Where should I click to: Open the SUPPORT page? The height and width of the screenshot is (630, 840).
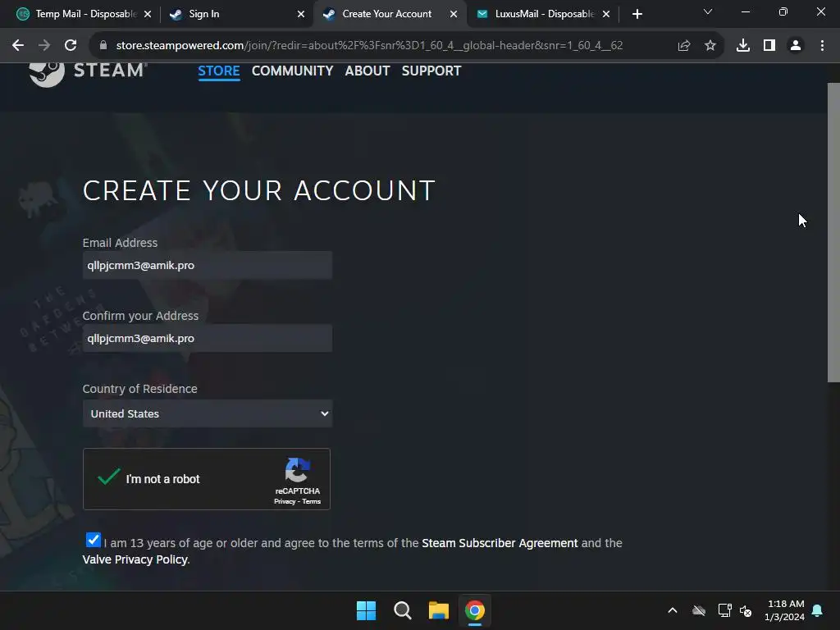coord(431,71)
